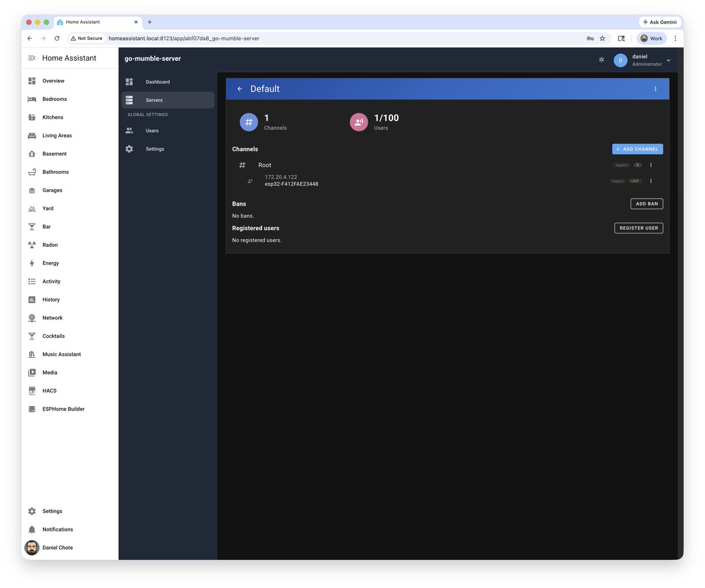Click the Media play icon
The height and width of the screenshot is (588, 705).
tap(32, 372)
